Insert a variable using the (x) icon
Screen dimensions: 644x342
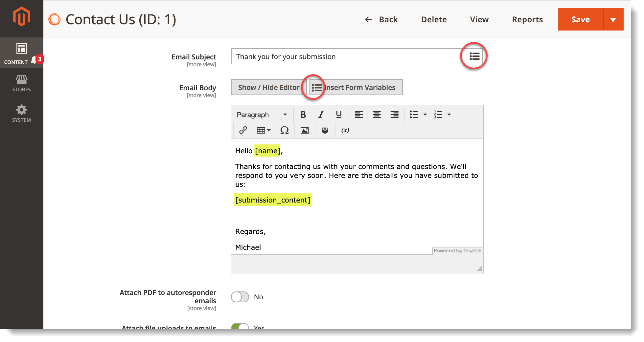[345, 130]
